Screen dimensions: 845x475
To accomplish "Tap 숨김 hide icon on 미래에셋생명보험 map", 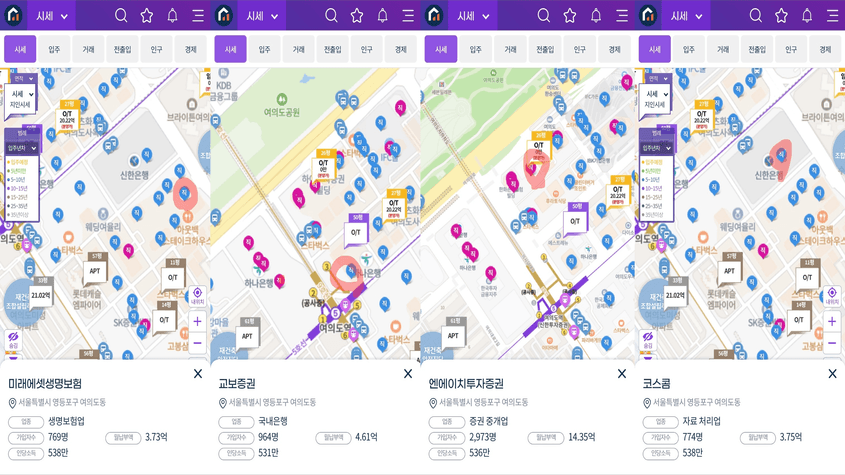I will [13, 340].
